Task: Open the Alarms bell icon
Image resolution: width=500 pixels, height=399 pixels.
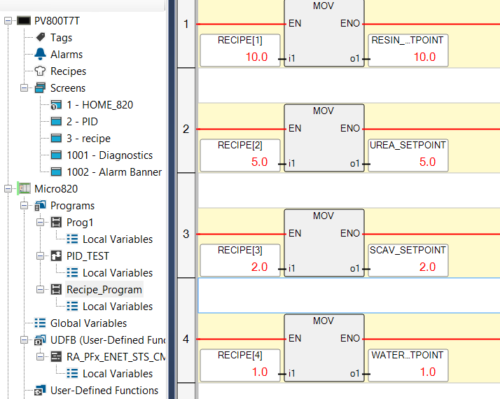Action: pyautogui.click(x=40, y=54)
